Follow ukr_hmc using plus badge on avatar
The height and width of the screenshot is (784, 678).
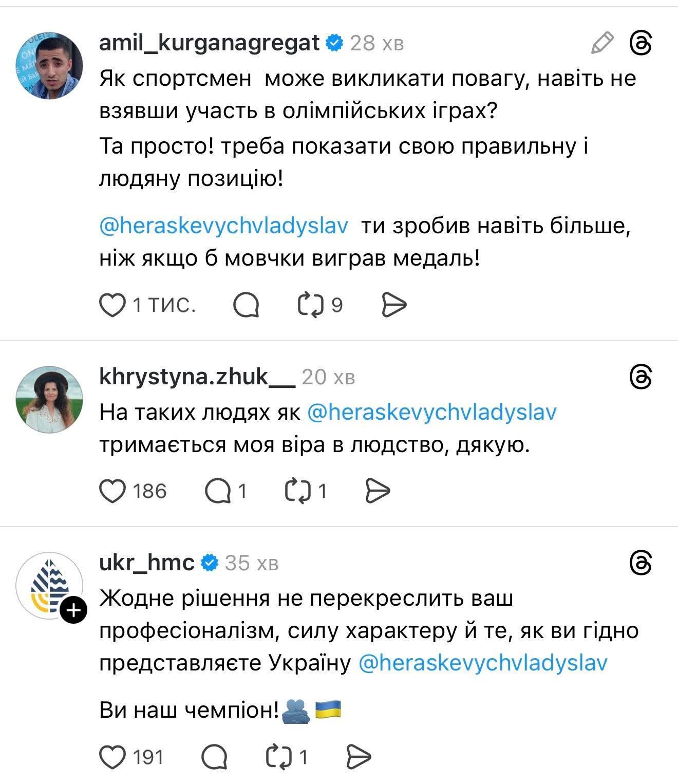[x=73, y=610]
